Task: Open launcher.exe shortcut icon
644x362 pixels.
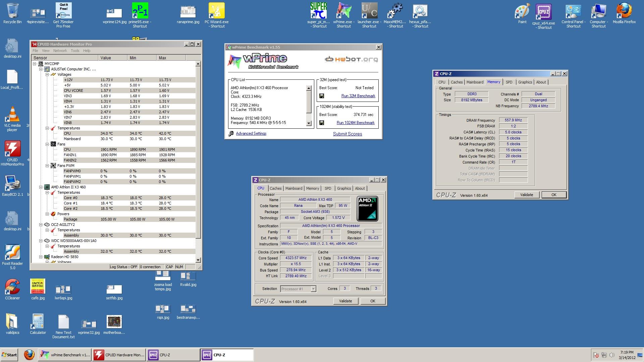Action: point(369,15)
